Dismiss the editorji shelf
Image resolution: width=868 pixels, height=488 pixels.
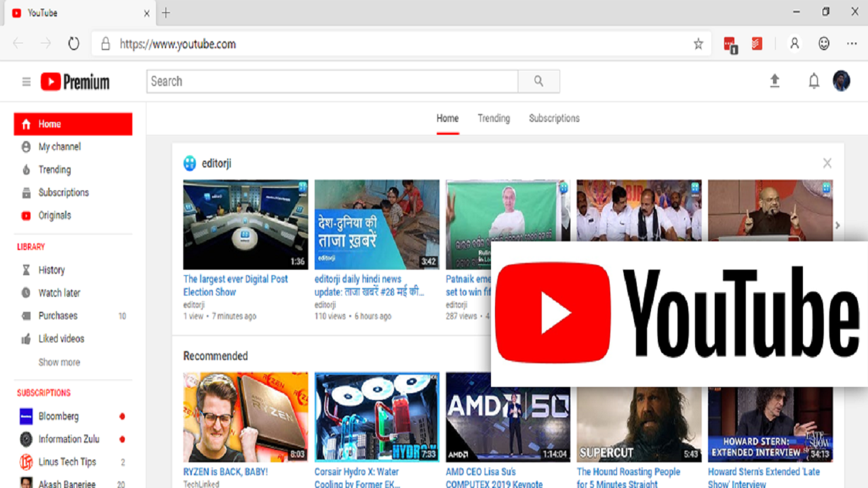(827, 163)
